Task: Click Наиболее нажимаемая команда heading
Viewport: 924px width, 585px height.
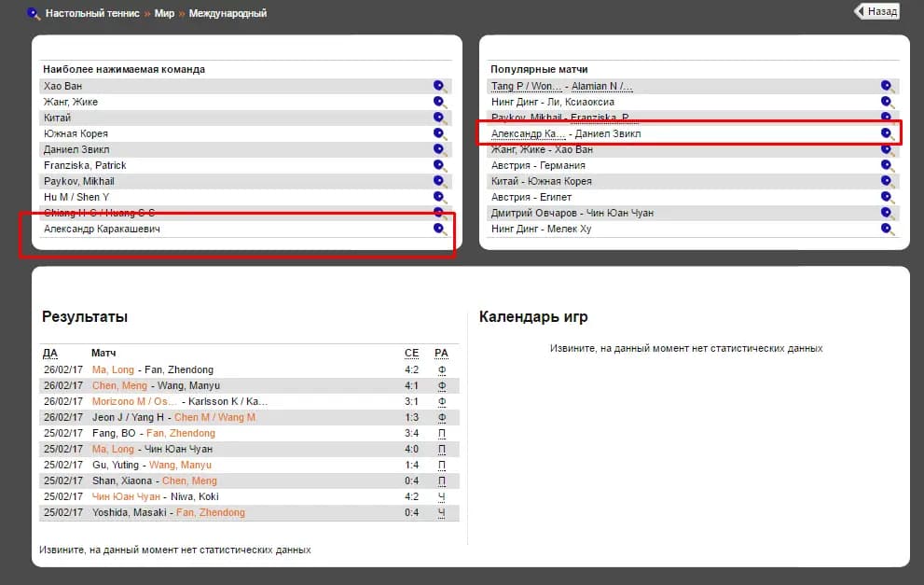Action: [124, 70]
